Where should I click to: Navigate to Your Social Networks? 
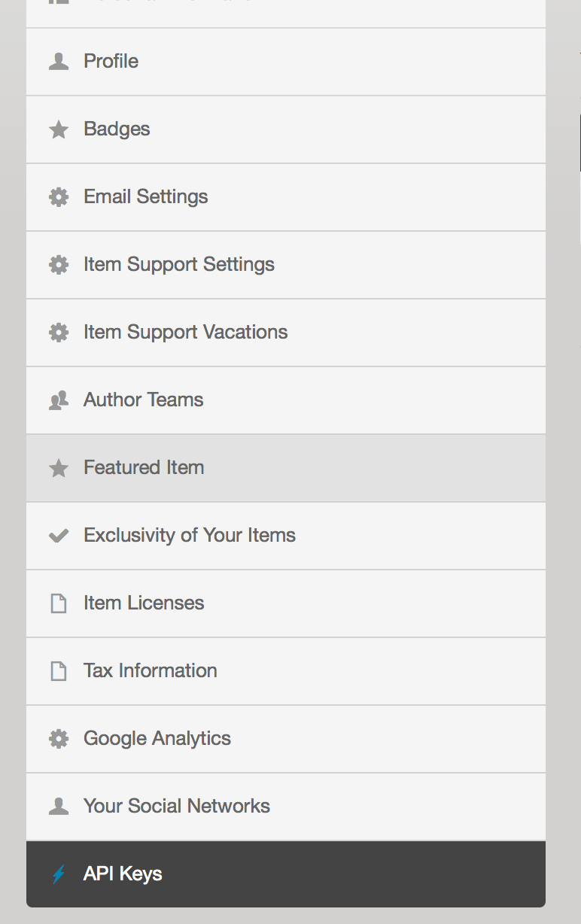[x=176, y=807]
